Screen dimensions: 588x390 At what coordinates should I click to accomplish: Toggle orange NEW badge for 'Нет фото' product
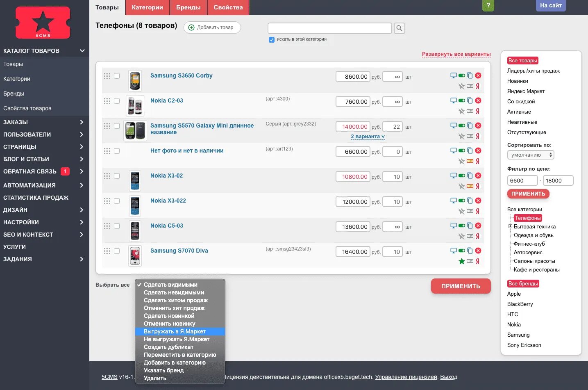470,161
